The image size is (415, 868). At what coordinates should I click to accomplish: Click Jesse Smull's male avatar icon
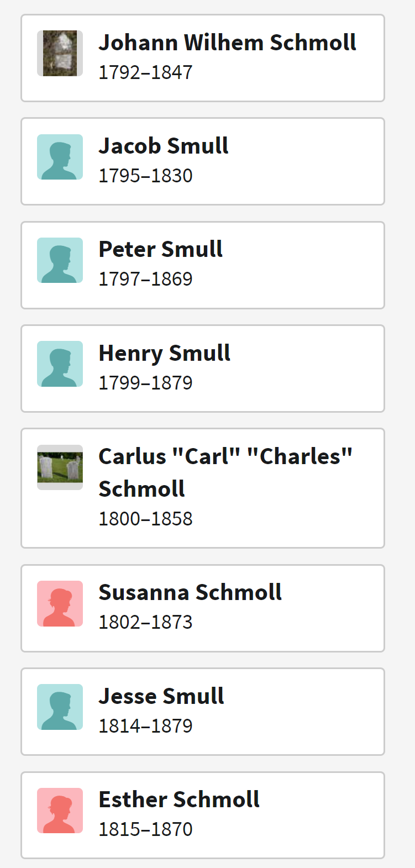pos(60,707)
